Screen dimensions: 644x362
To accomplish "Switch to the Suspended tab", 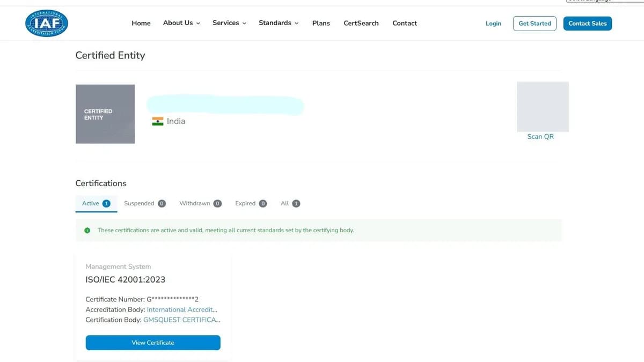I will coord(145,203).
